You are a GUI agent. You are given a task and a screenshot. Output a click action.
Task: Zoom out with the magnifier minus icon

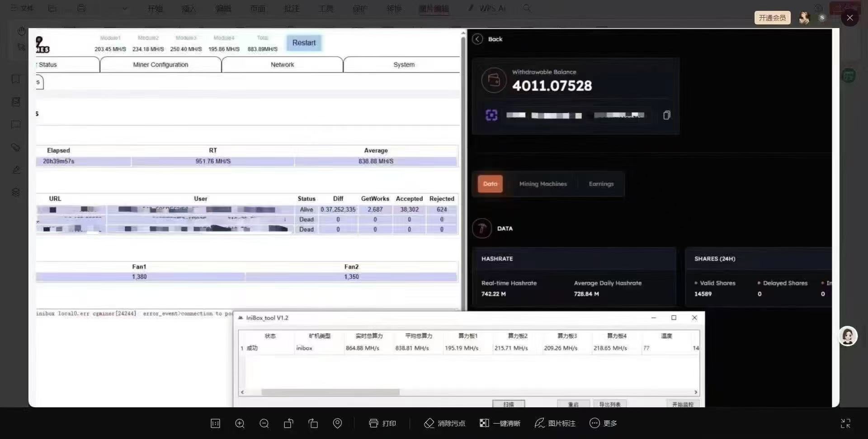point(264,423)
